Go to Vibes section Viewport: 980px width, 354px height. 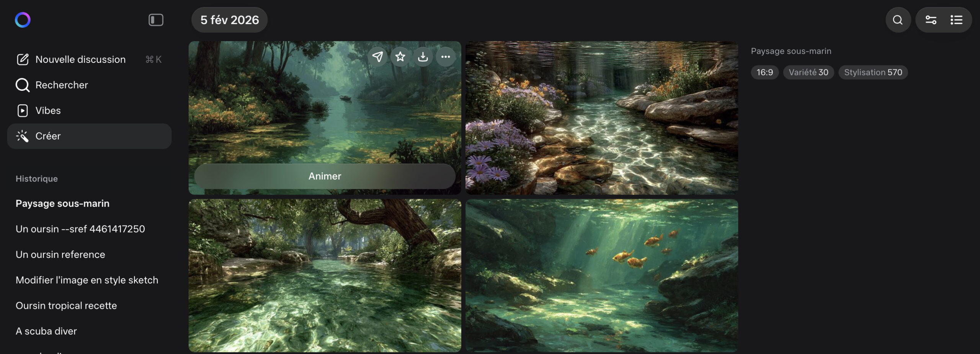89,110
